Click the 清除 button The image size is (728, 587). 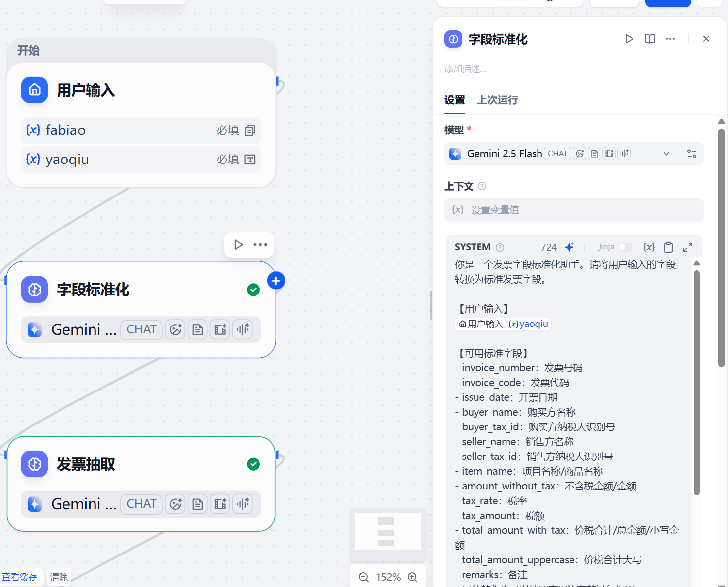pos(59,577)
